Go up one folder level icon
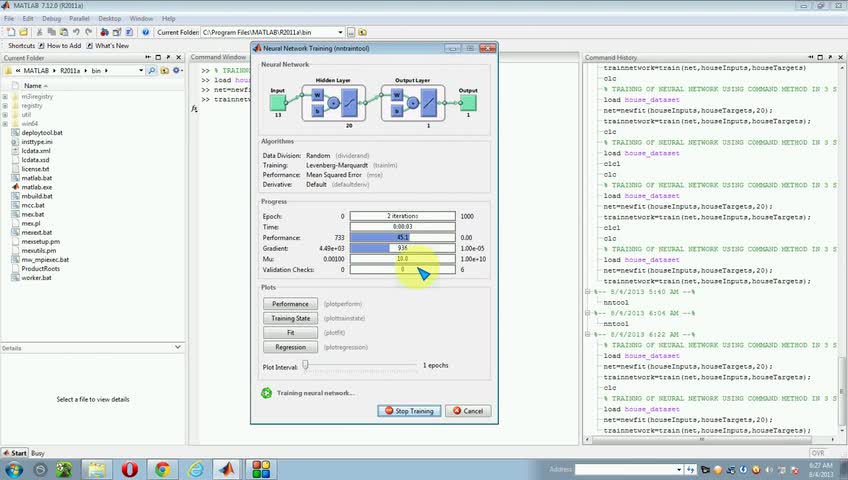 362,32
